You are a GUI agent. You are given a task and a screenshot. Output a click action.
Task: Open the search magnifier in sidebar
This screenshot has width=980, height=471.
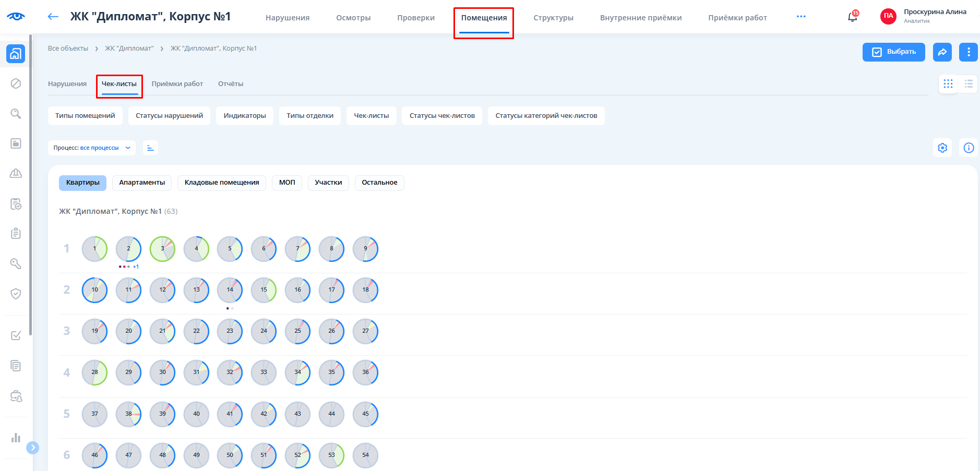[16, 114]
